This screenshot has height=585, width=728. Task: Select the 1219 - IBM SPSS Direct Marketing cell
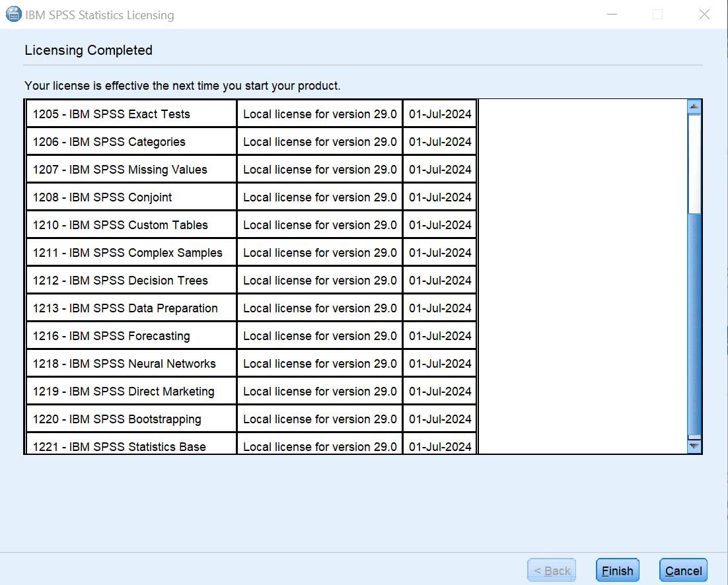[132, 392]
